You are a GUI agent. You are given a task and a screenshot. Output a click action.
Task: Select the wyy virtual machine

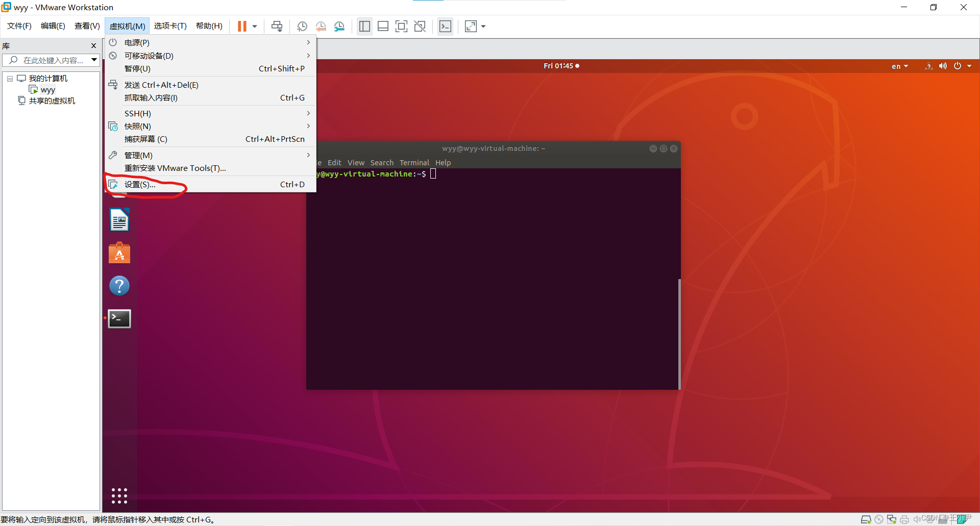[48, 90]
